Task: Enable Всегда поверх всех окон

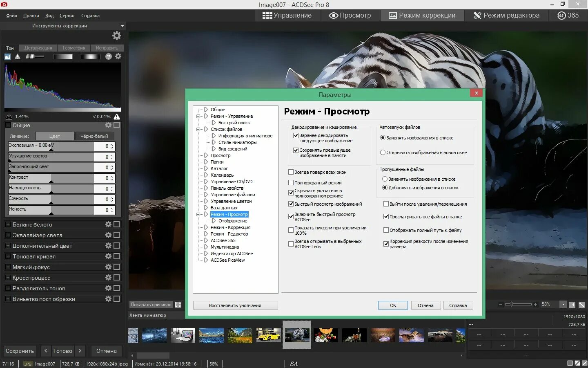Action: 291,172
